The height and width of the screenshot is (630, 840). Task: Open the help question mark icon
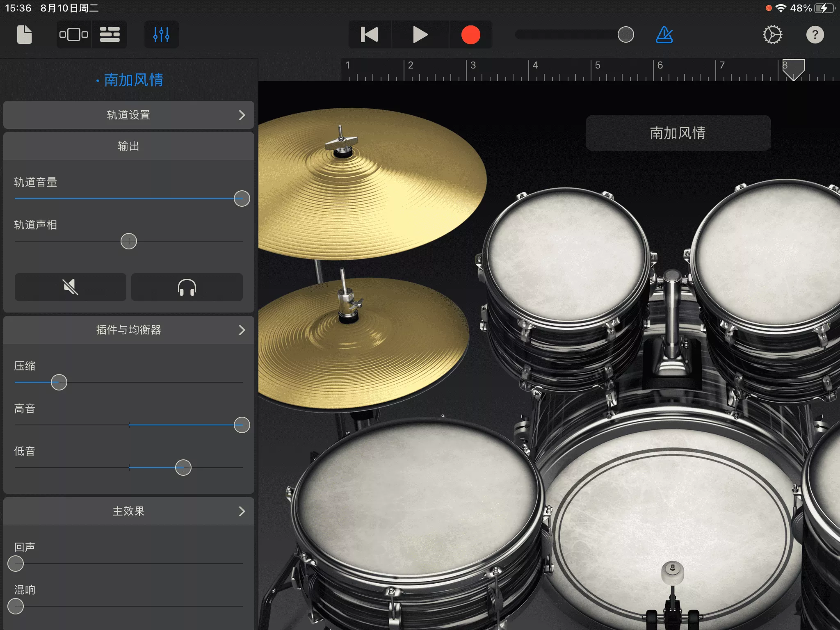click(x=815, y=34)
